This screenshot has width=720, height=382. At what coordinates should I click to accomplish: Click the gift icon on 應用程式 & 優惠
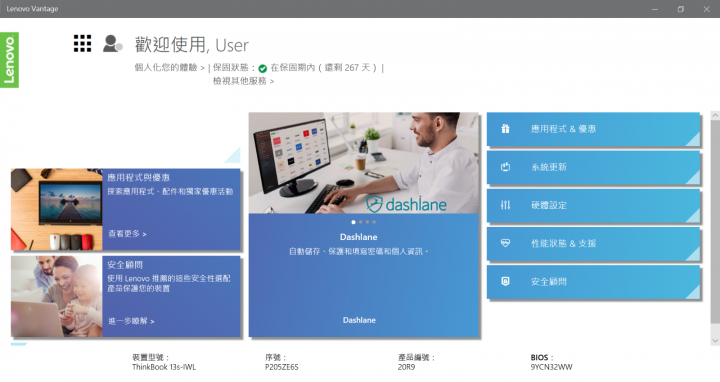(505, 129)
